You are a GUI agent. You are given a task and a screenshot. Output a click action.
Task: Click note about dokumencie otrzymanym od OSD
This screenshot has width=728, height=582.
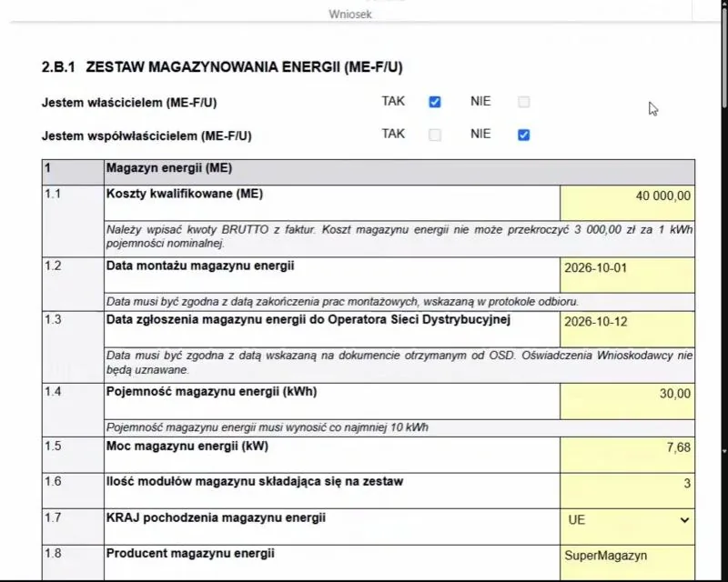399,363
